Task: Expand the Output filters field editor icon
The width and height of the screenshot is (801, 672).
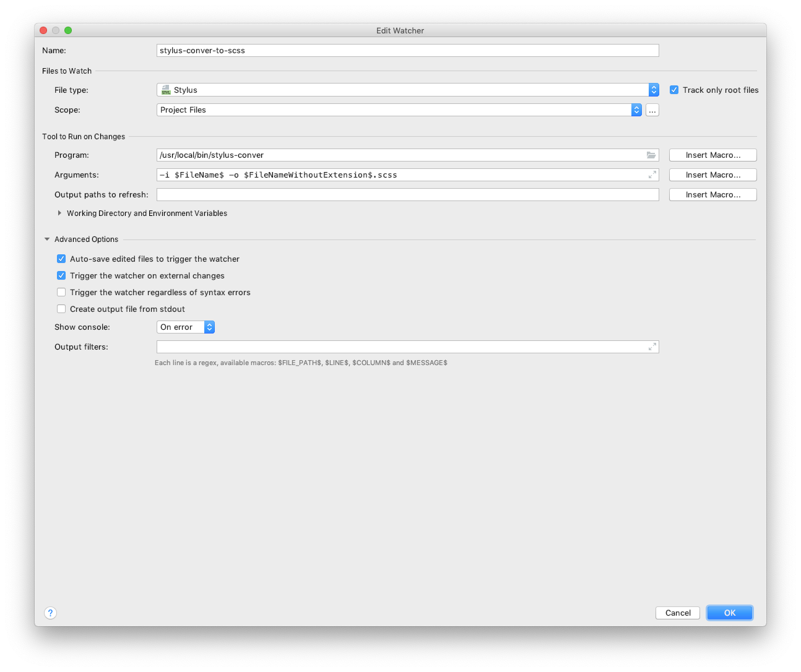Action: click(652, 347)
